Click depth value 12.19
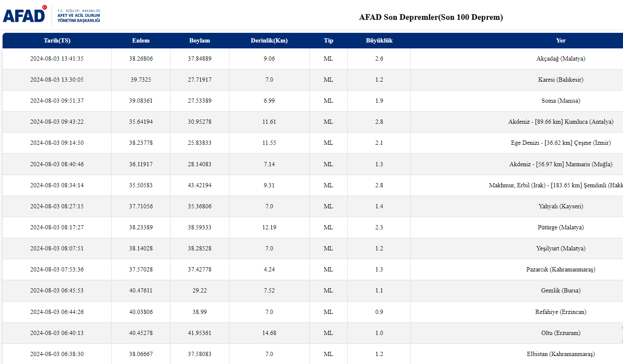 coord(269,227)
